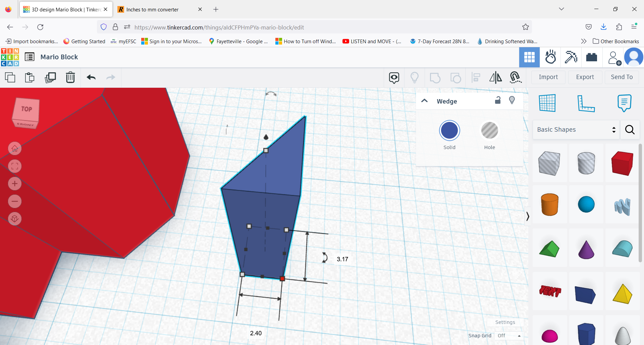Toggle Wedge visibility with the lightbulb
The image size is (644, 345).
[x=512, y=100]
